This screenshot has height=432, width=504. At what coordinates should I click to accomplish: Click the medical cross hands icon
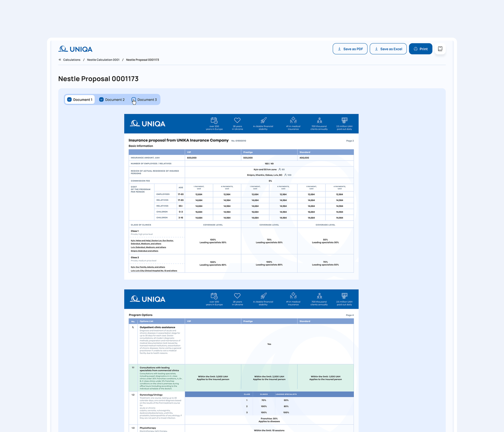click(293, 120)
